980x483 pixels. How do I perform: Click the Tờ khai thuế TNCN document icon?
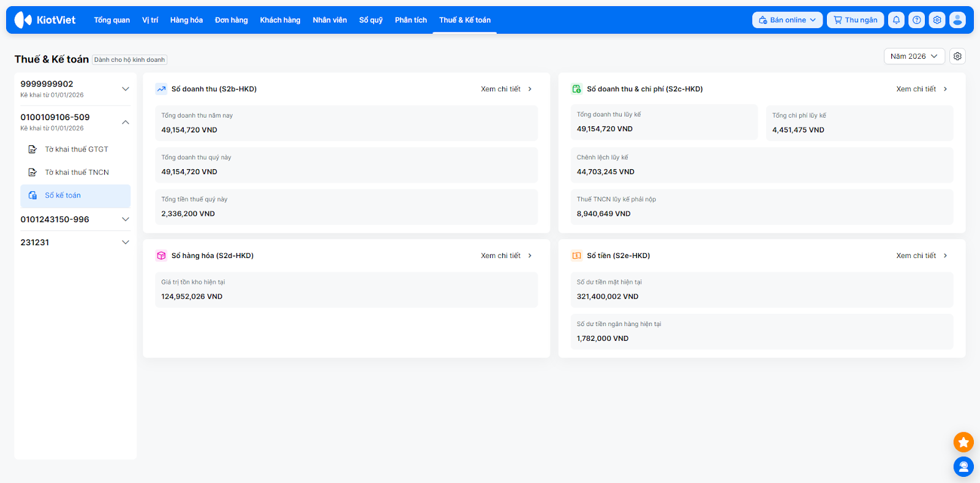[x=32, y=173]
